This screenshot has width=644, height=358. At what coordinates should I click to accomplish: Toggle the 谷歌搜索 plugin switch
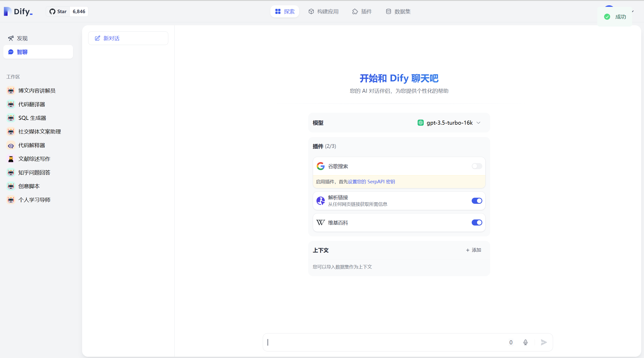tap(477, 166)
